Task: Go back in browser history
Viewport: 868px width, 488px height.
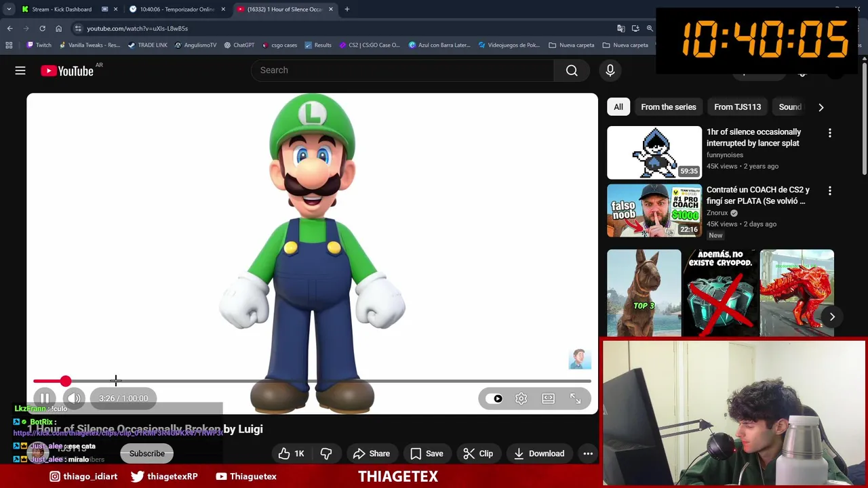Action: pos(9,28)
